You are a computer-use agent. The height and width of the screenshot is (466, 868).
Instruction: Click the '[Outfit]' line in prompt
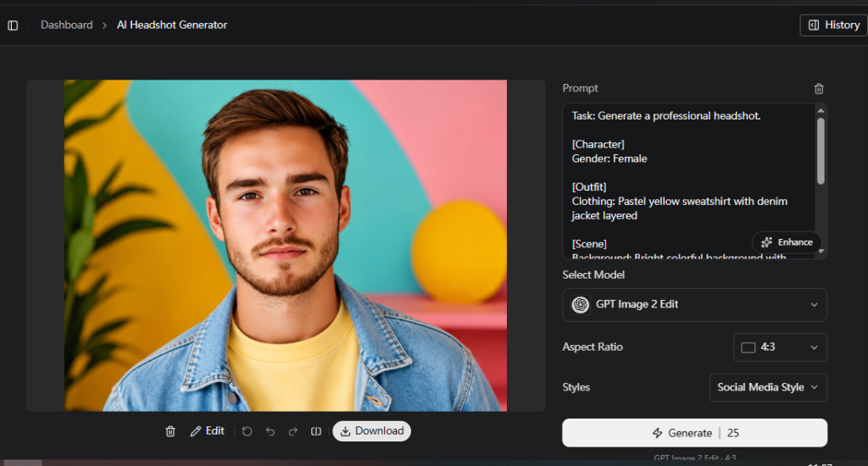point(589,187)
